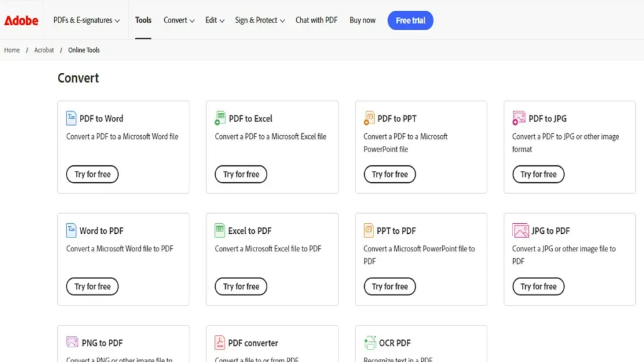Click 'Convert a PDF to a Microsoft Word file'
Viewport: 644px width, 362px height.
tap(123, 136)
